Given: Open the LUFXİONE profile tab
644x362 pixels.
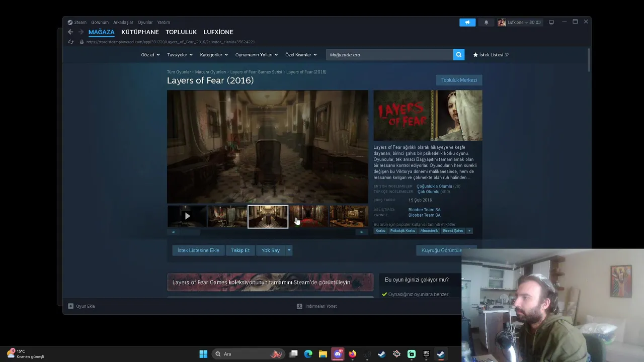Looking at the screenshot, I should 218,32.
